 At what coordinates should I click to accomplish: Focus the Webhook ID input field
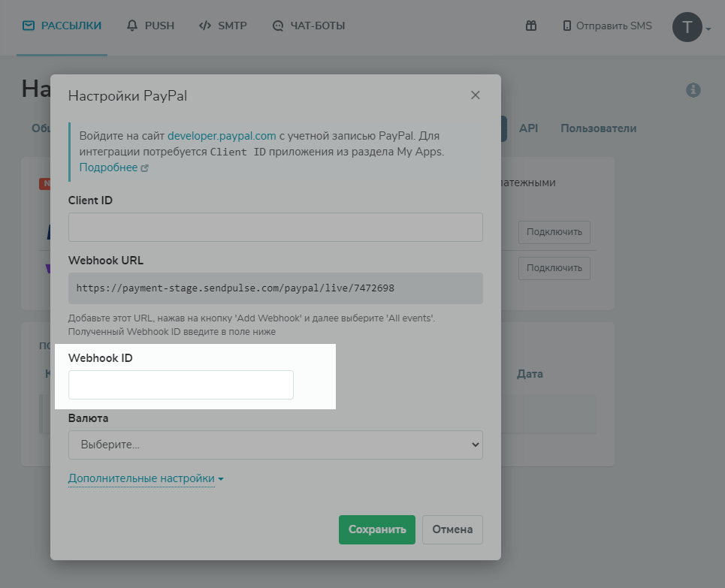tap(181, 384)
